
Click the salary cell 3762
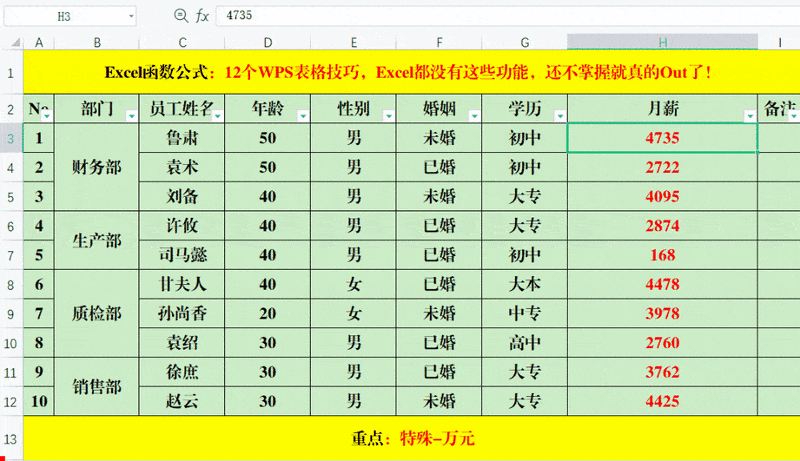(662, 372)
